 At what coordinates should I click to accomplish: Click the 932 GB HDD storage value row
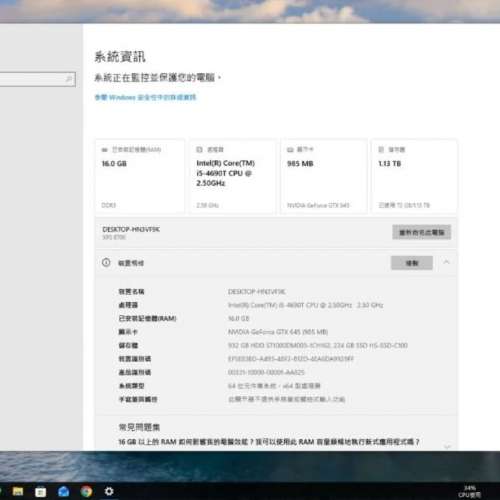coord(318,345)
